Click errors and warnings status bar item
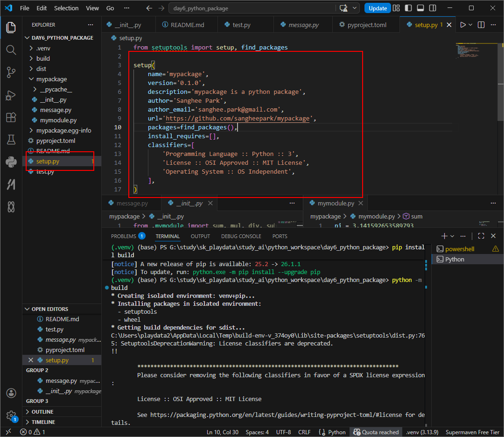The image size is (504, 437). 33,432
